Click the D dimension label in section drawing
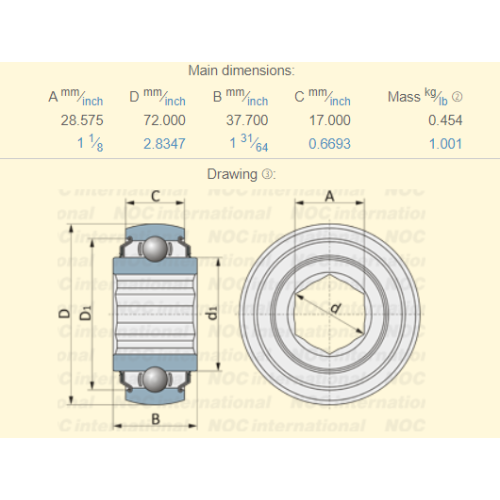Screen dimensions: 500x500 tap(64, 314)
